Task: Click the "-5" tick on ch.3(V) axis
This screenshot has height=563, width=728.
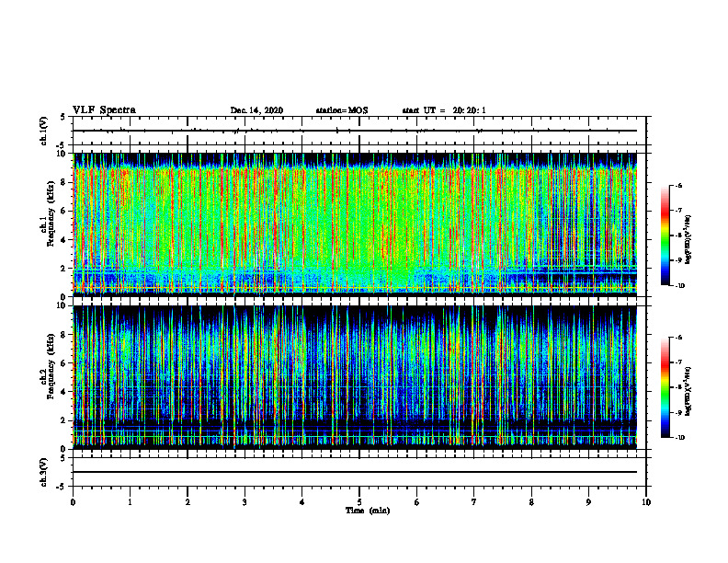Action: point(62,487)
